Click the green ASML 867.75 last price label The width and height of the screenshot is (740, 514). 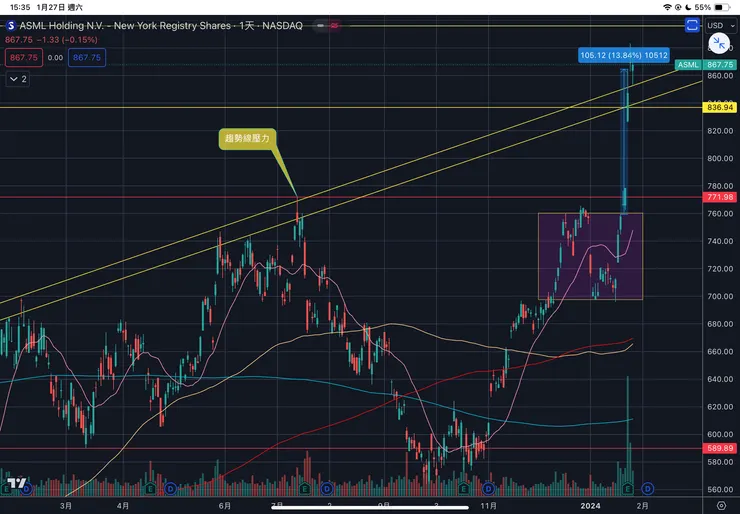706,65
